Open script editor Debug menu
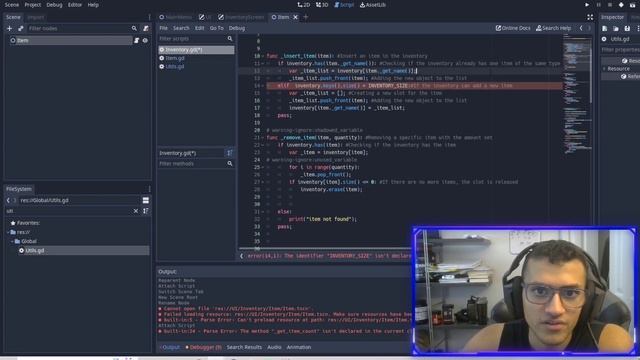The height and width of the screenshot is (360, 640). 237,28
